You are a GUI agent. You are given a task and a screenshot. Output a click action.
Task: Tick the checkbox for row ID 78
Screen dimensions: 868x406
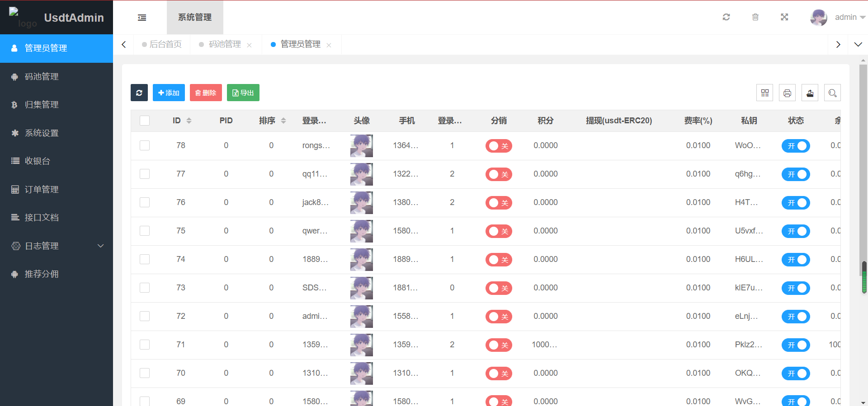pyautogui.click(x=145, y=145)
